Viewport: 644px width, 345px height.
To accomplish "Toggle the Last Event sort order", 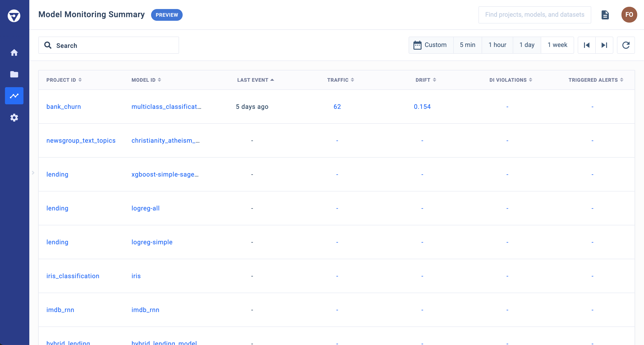I will (255, 80).
